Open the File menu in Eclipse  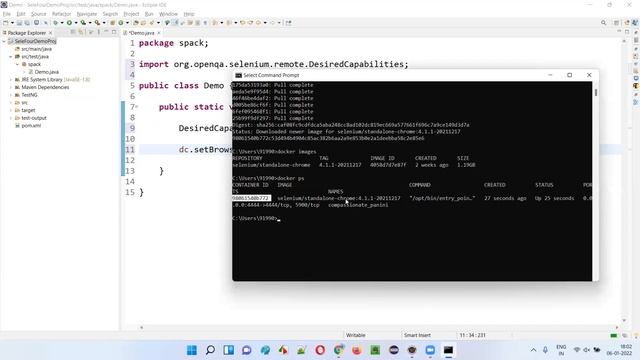[7, 14]
